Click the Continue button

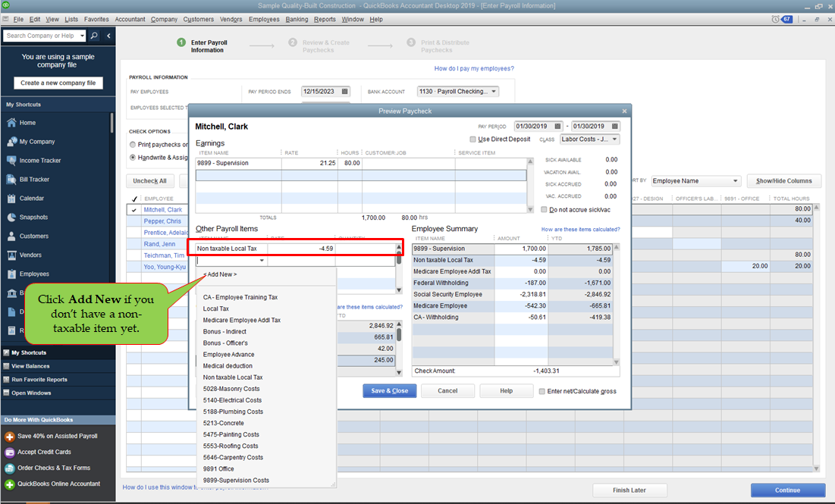pyautogui.click(x=788, y=490)
